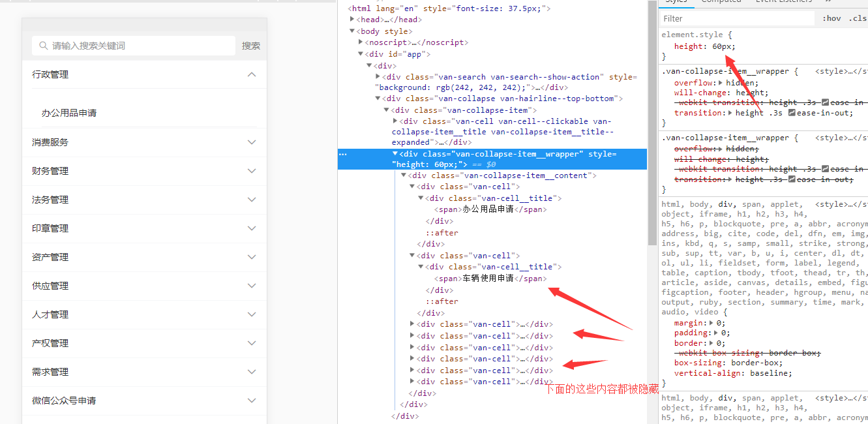This screenshot has height=424, width=868.
Task: Expand the 供应管理 section
Action: pos(144,286)
